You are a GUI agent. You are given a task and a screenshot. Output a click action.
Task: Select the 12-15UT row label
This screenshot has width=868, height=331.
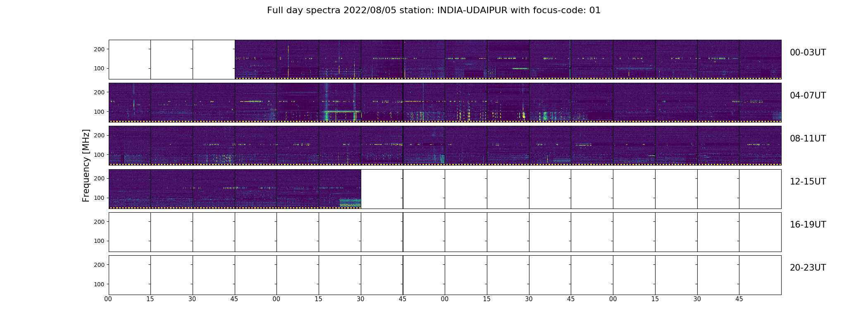pyautogui.click(x=808, y=182)
